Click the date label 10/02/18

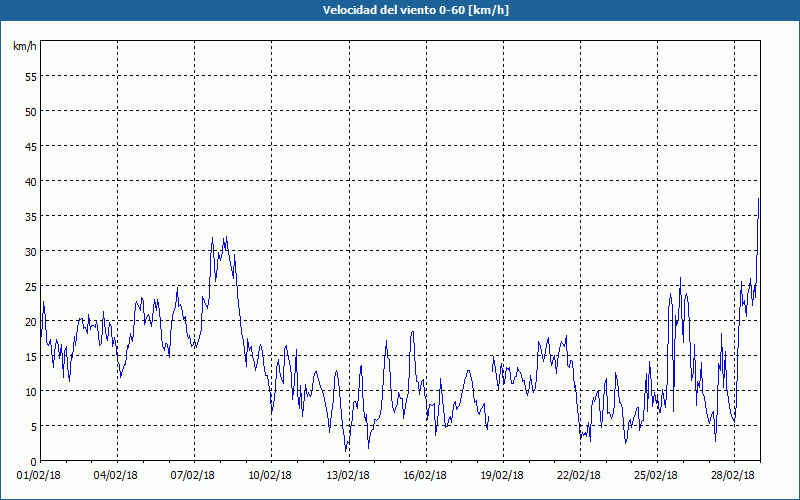coord(269,475)
